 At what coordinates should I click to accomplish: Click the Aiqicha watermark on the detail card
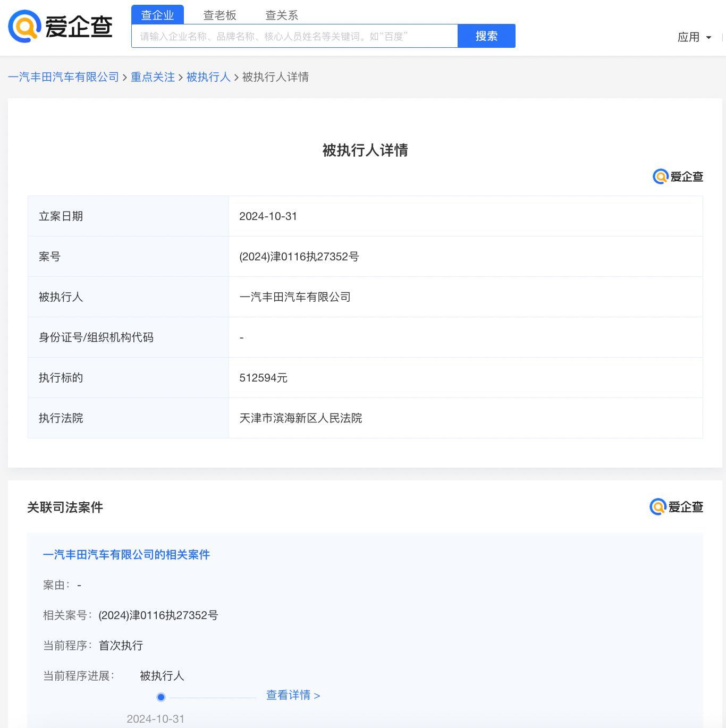click(x=677, y=176)
